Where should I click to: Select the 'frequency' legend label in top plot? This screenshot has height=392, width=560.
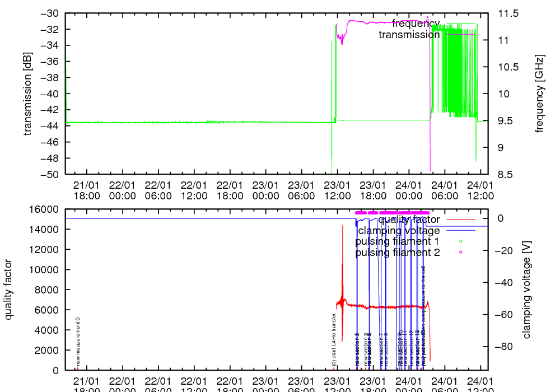(x=416, y=23)
